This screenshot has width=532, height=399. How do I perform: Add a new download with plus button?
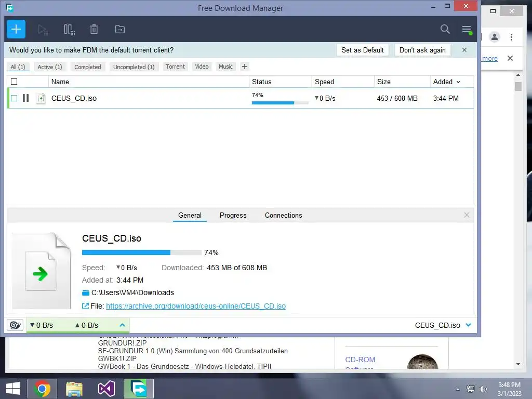(16, 29)
